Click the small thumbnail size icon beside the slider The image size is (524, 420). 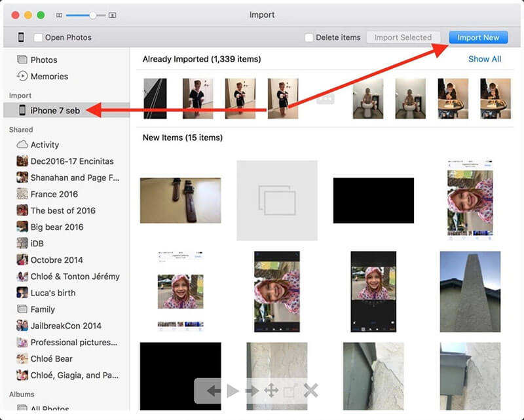pos(60,15)
